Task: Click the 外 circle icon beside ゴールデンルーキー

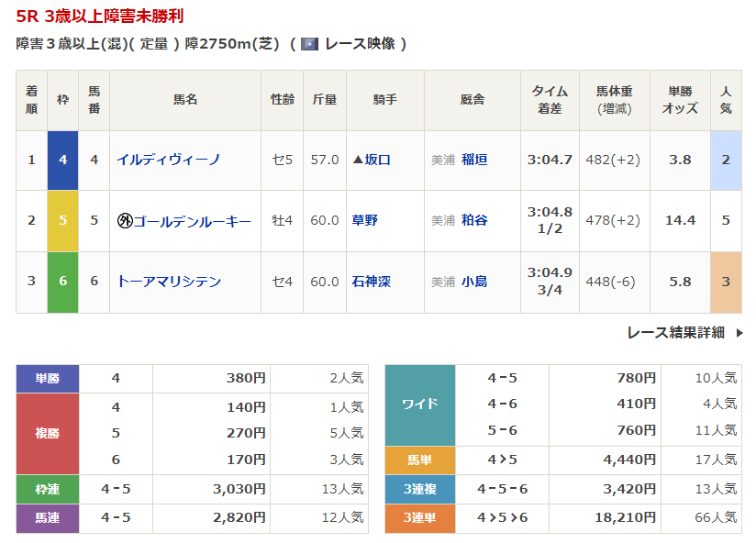Action: click(x=125, y=220)
